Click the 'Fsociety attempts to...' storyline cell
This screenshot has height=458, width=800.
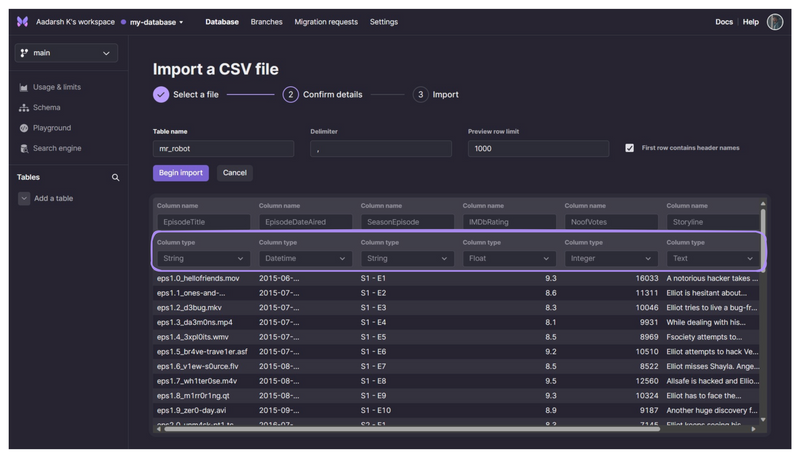click(704, 337)
